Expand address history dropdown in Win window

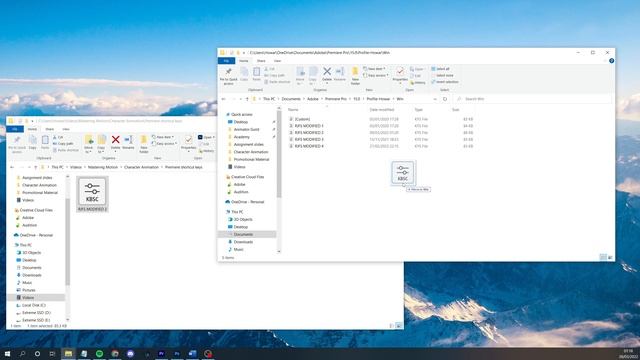(435, 99)
